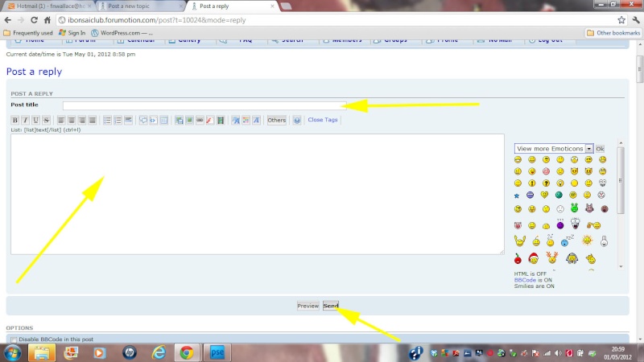The width and height of the screenshot is (644, 362).
Task: Open the system volume control
Action: (558, 353)
